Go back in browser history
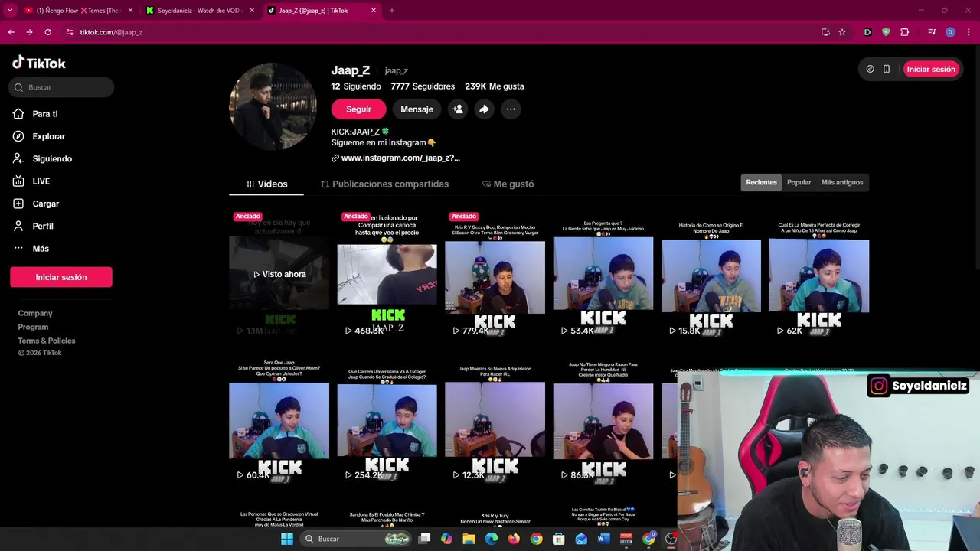 11,32
